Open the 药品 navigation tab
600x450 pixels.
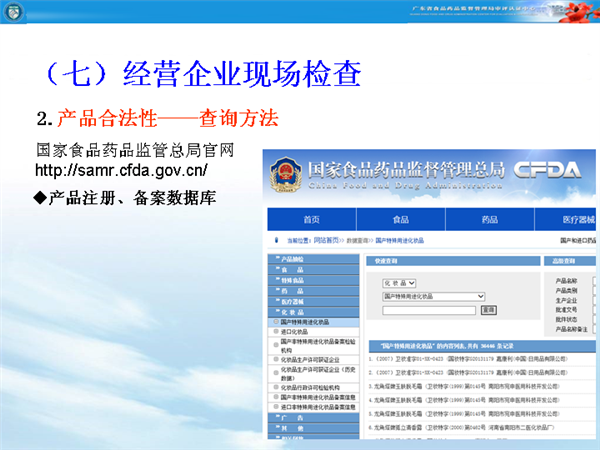489,220
